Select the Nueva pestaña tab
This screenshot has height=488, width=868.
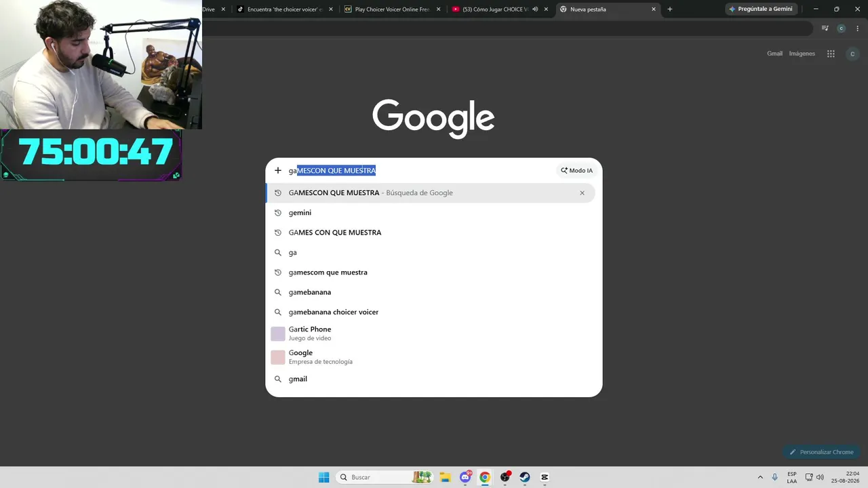pyautogui.click(x=608, y=9)
